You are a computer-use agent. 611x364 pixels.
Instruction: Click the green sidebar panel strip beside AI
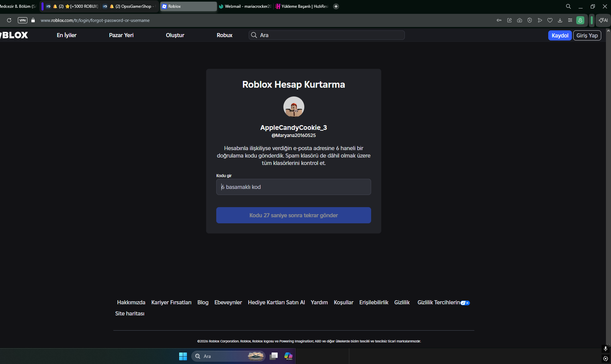pos(592,20)
